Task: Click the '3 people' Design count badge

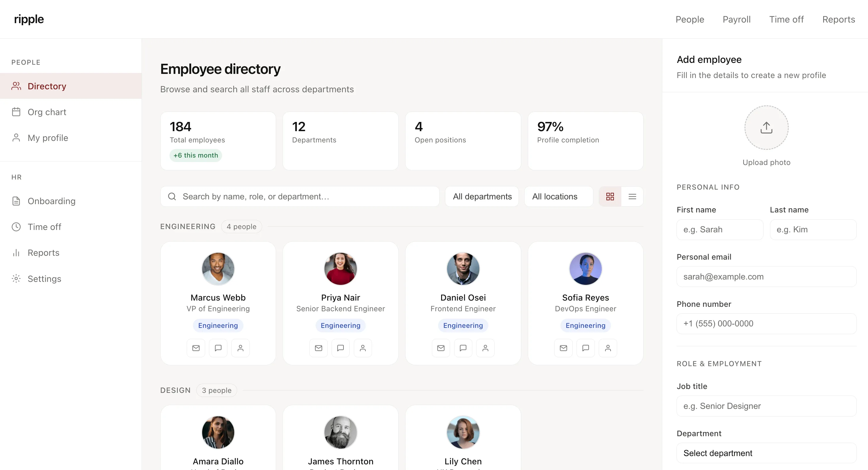Action: click(217, 390)
